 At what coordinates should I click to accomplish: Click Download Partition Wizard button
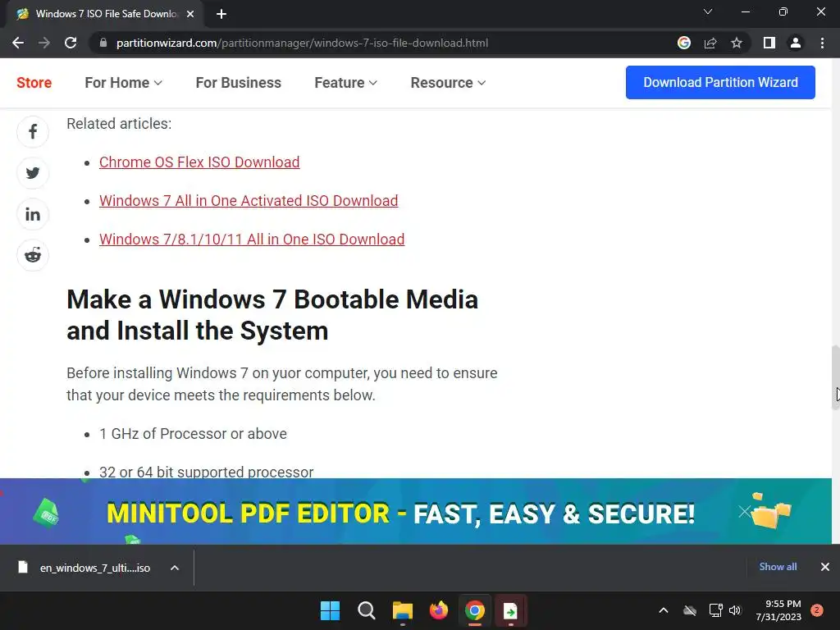tap(720, 83)
